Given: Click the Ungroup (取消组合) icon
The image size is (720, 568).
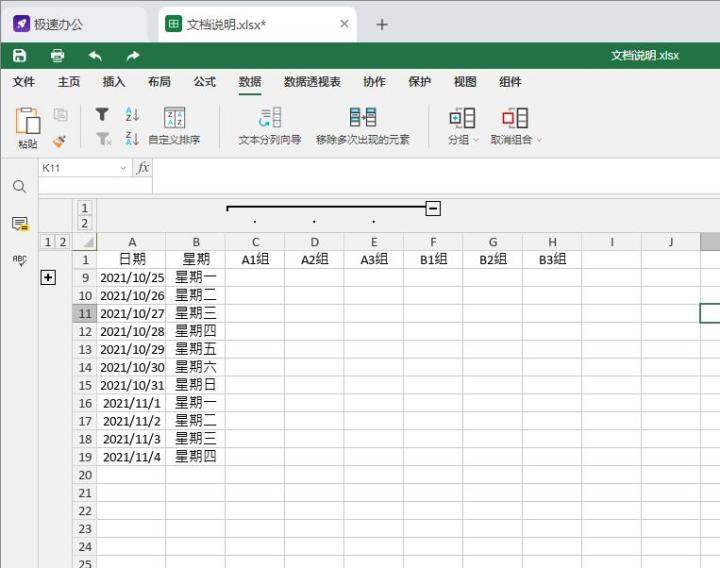Looking at the screenshot, I should pos(515,118).
